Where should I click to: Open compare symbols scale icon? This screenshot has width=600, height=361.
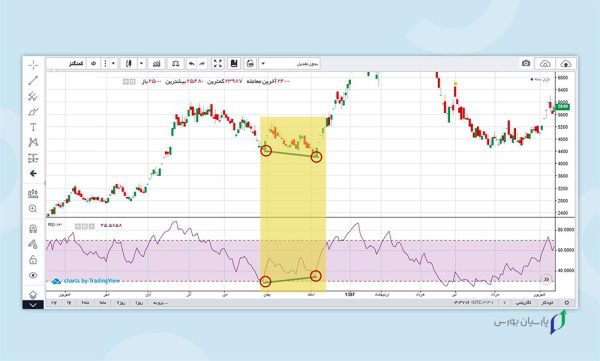(x=176, y=64)
